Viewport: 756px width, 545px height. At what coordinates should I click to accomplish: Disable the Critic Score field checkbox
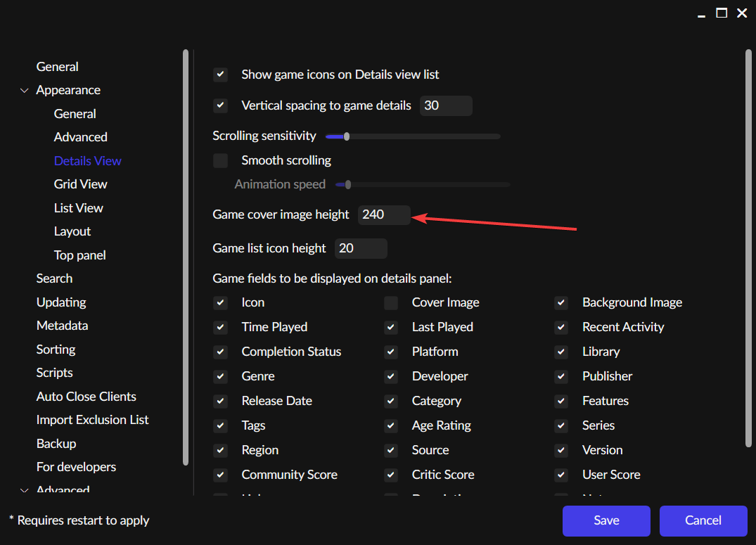pyautogui.click(x=390, y=475)
